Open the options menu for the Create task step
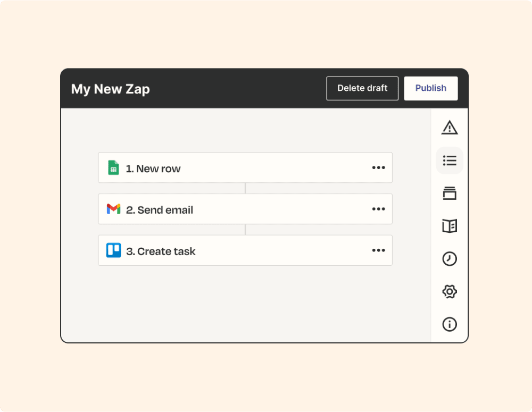Viewport: 532px width, 412px height. [x=378, y=250]
